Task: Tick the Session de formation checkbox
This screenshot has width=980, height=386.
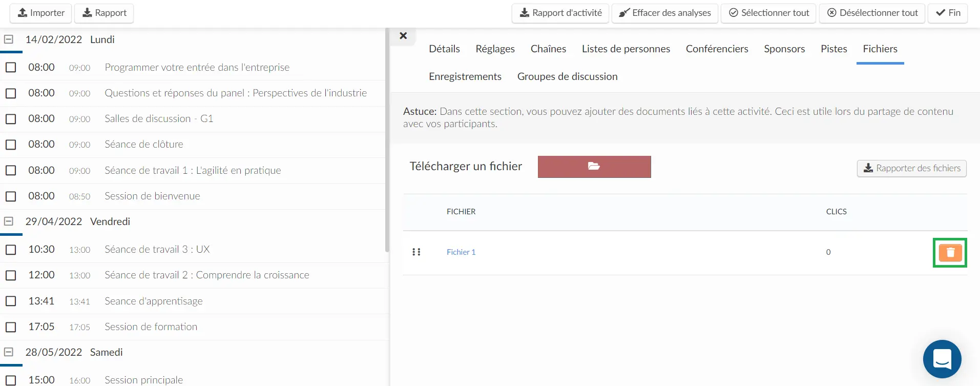Action: pos(11,327)
